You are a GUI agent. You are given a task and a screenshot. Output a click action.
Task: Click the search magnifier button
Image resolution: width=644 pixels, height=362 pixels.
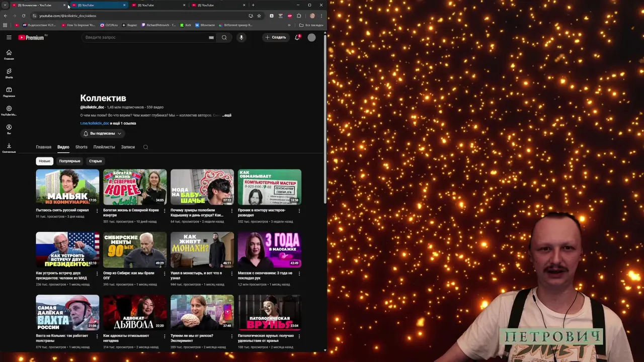click(224, 37)
